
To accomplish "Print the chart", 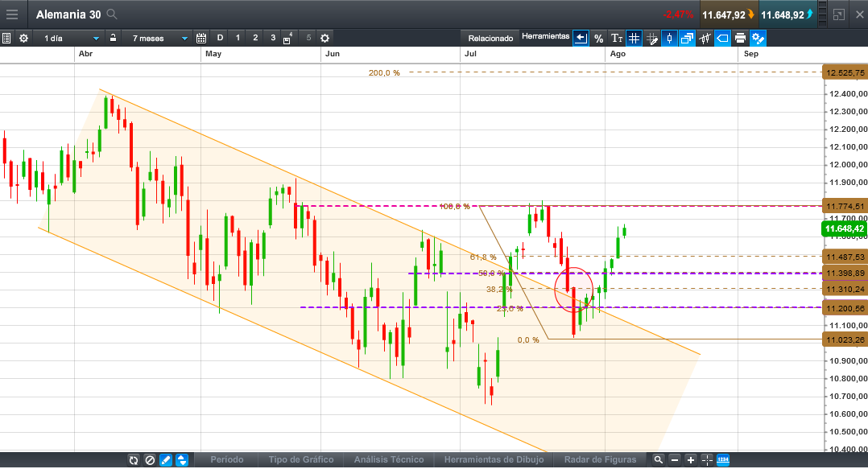I will pos(740,38).
